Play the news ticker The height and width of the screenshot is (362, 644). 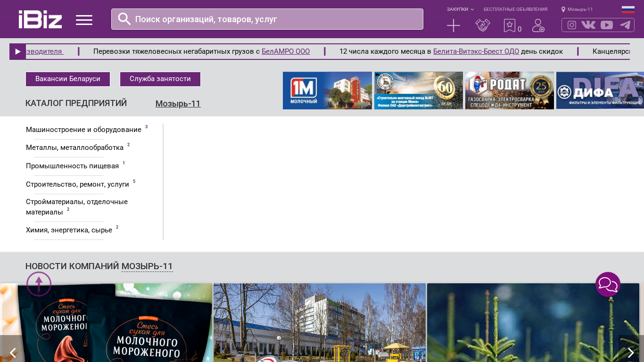17,52
